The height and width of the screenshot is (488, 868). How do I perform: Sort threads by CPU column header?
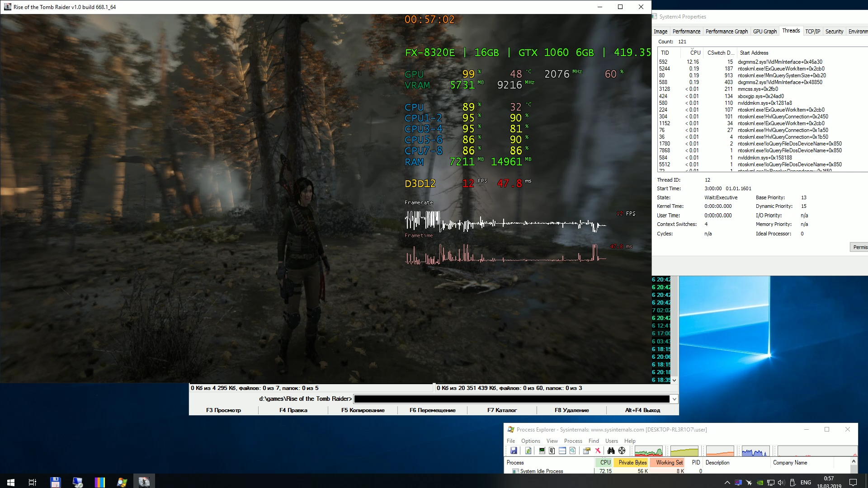[x=695, y=53]
